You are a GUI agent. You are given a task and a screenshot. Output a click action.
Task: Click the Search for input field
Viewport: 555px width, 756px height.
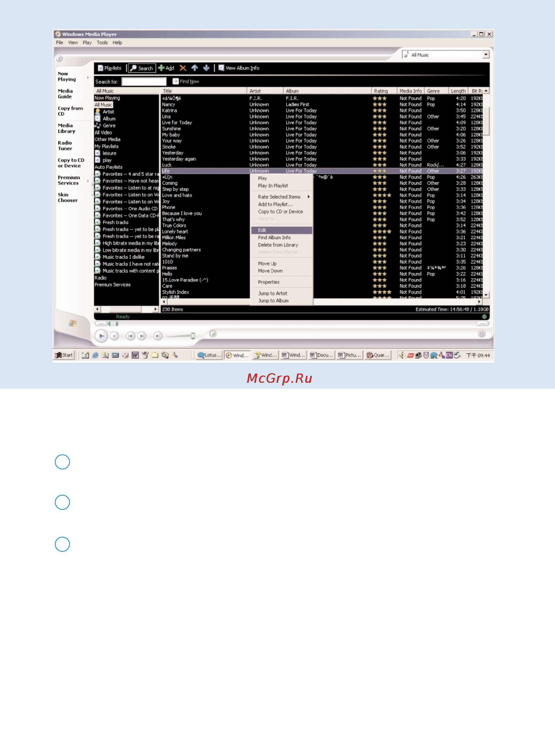tap(144, 81)
